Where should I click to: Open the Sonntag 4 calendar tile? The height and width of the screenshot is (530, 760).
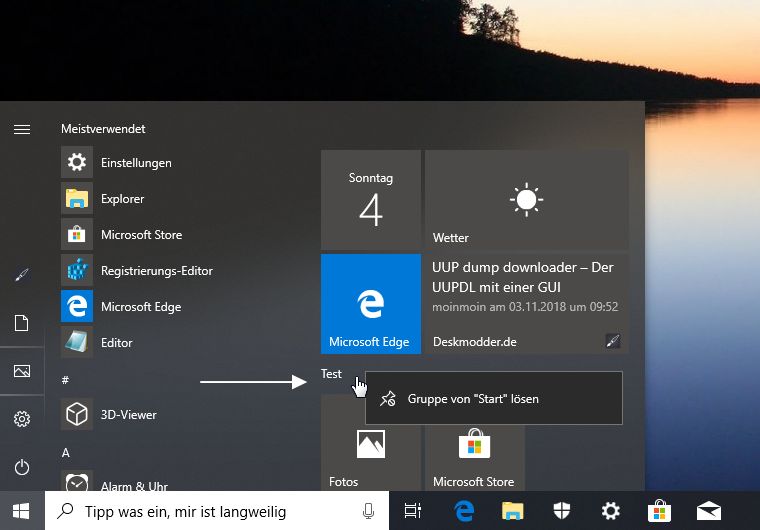tap(371, 200)
